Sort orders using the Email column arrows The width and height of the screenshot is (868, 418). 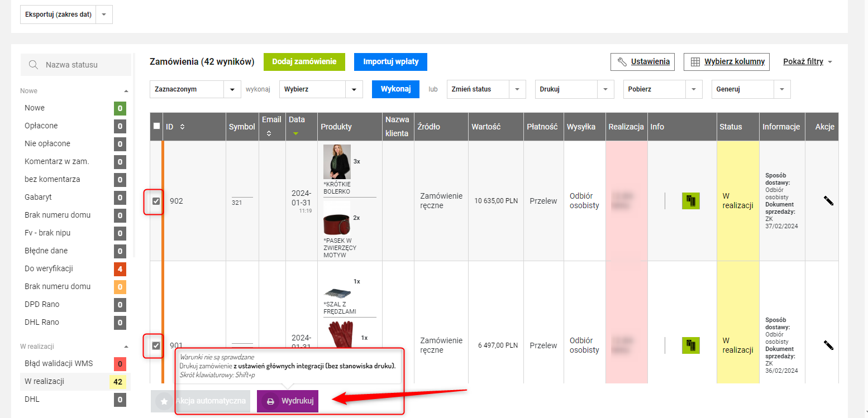click(x=269, y=134)
